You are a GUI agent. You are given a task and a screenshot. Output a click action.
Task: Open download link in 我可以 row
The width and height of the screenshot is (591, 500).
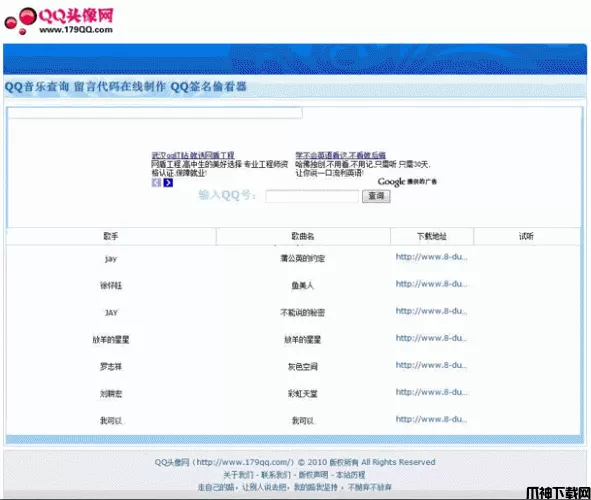tap(432, 419)
